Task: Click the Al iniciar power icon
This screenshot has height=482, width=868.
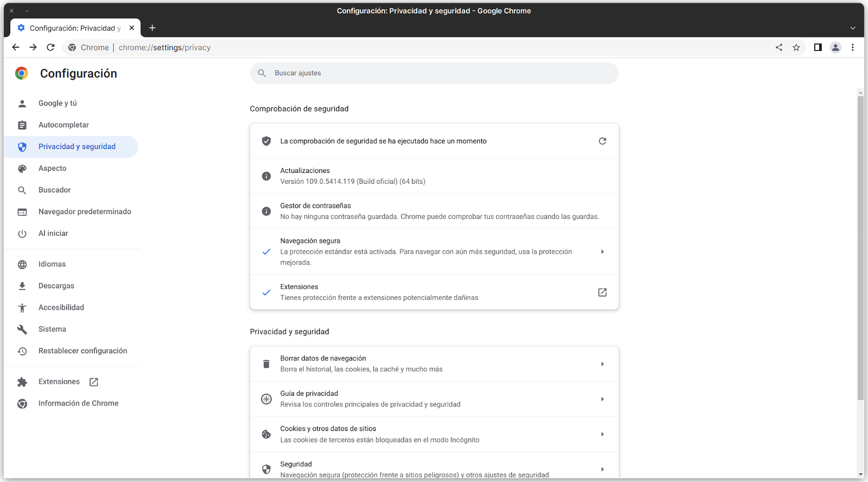Action: (x=22, y=234)
